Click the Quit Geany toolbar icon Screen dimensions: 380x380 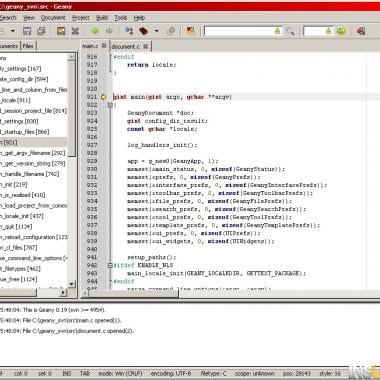point(361,31)
